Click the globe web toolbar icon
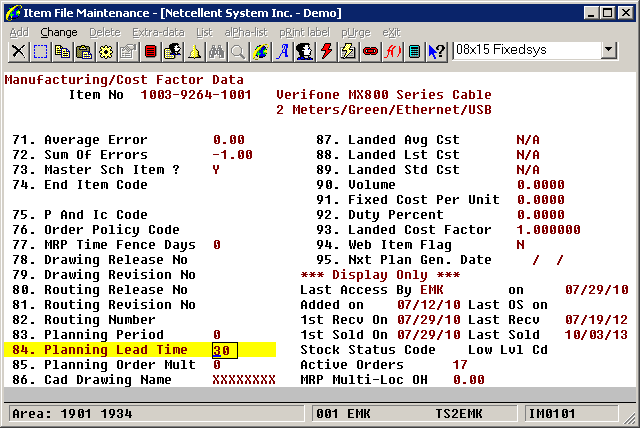This screenshot has width=640, height=428. click(260, 51)
